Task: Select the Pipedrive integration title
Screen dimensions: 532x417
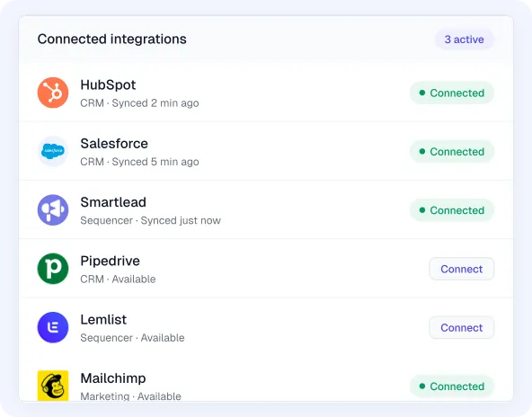Action: click(110, 261)
